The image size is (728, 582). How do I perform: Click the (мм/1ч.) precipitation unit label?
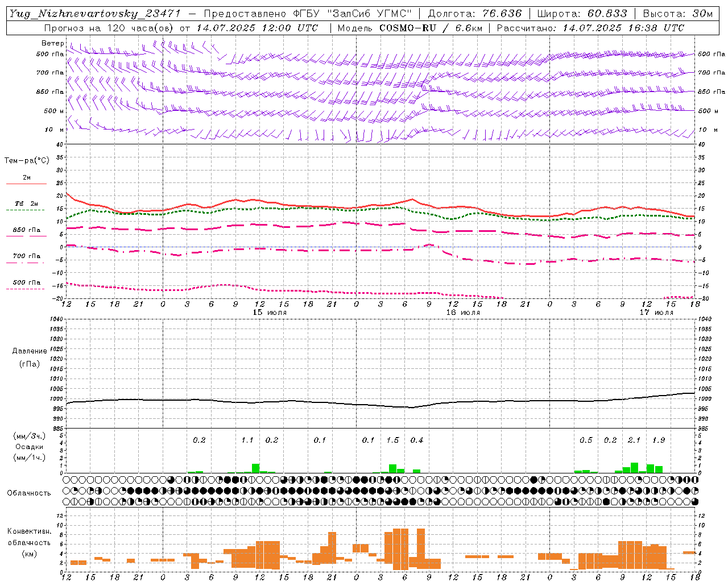(29, 458)
